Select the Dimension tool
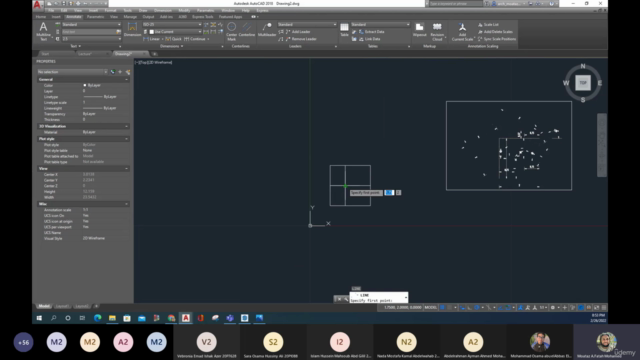This screenshot has height=360, width=640. pyautogui.click(x=132, y=30)
